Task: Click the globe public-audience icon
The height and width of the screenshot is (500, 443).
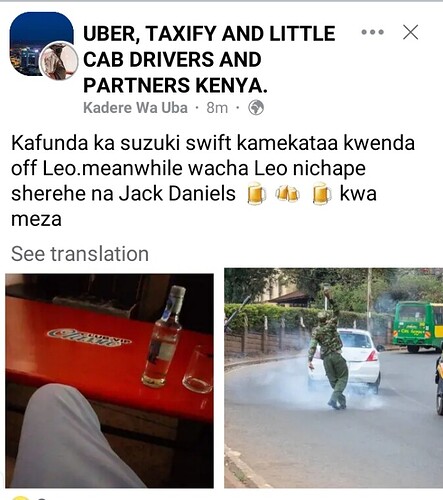Action: coord(256,108)
